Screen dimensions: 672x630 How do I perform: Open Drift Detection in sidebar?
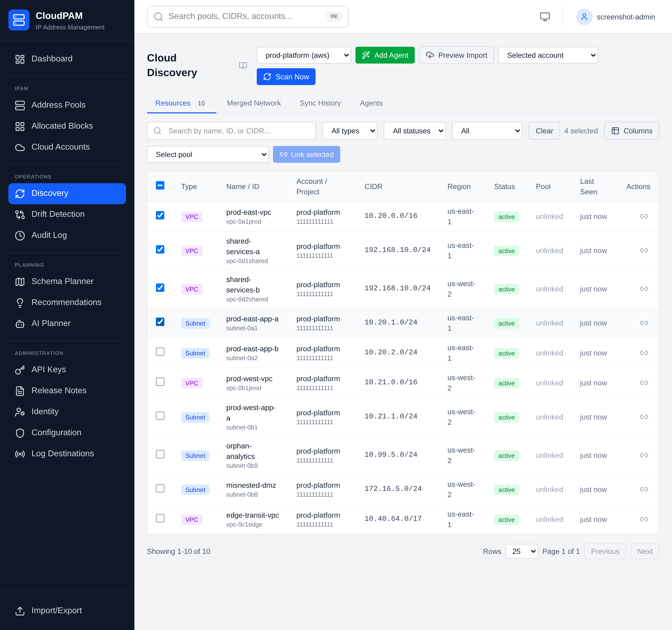[67, 214]
